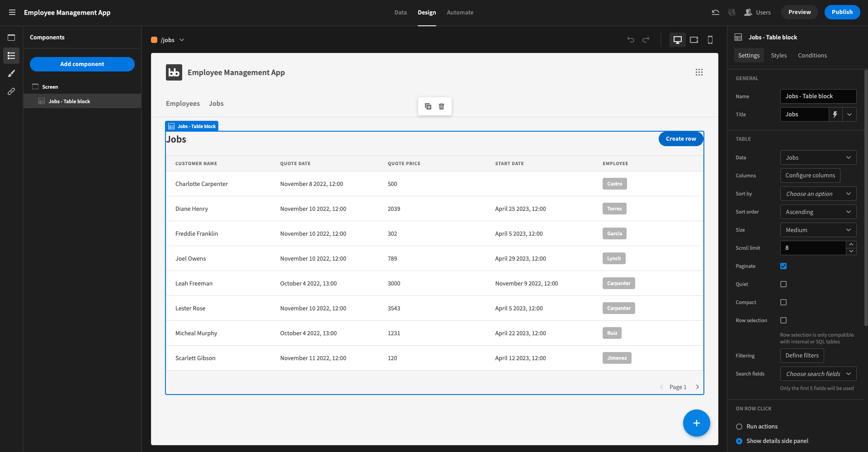The width and height of the screenshot is (868, 452).
Task: Open Configure columns
Action: 810,176
